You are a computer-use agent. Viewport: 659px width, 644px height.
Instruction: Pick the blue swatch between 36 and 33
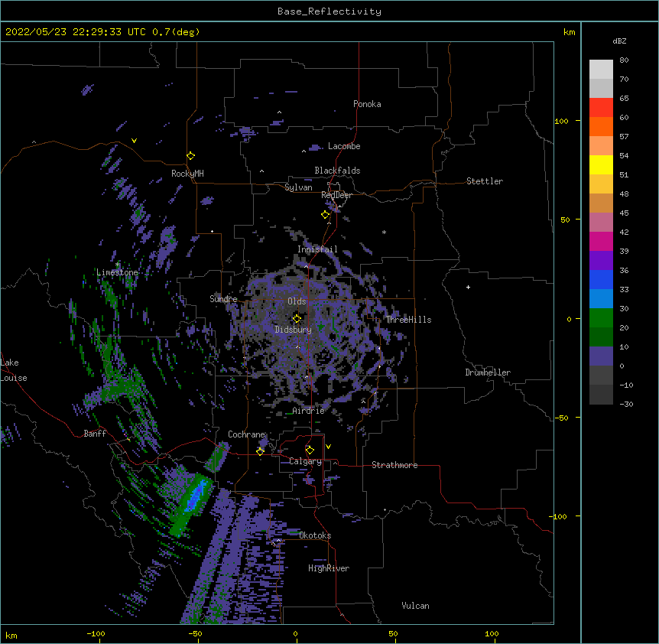(x=601, y=280)
